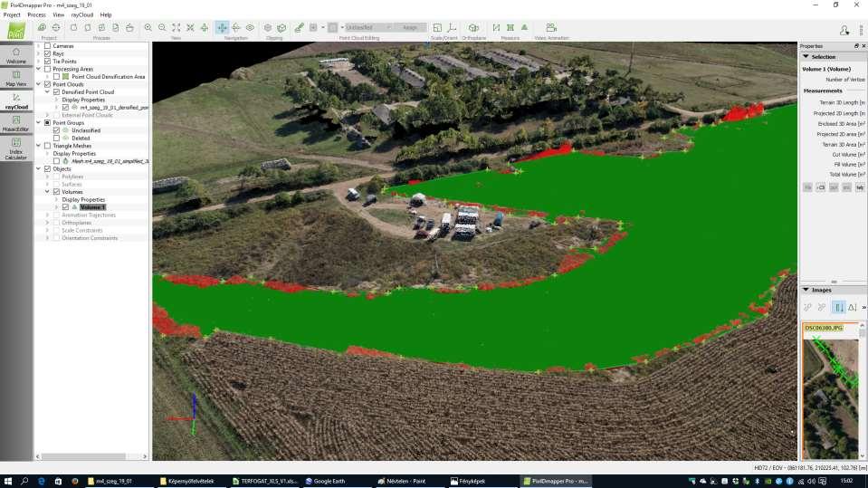This screenshot has width=868, height=488.
Task: Open the point group Unclassified dropdown
Action: [x=368, y=28]
